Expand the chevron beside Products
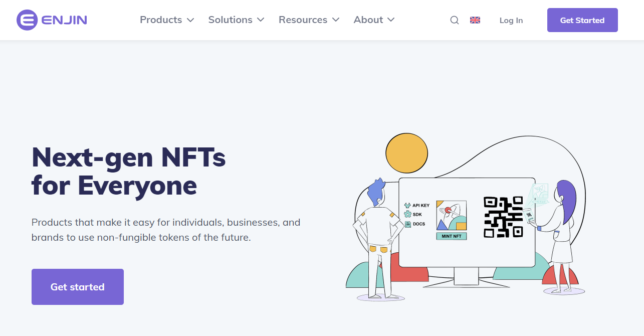 (190, 20)
